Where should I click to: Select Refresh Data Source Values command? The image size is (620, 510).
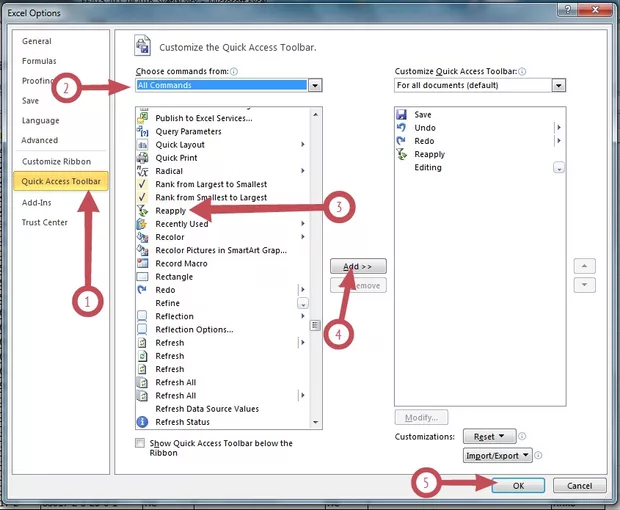tap(207, 409)
